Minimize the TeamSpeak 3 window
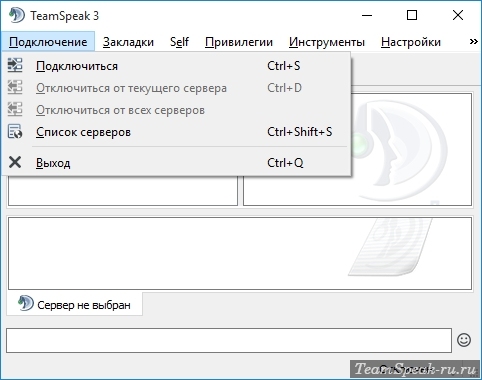The width and height of the screenshot is (482, 380). 367,15
